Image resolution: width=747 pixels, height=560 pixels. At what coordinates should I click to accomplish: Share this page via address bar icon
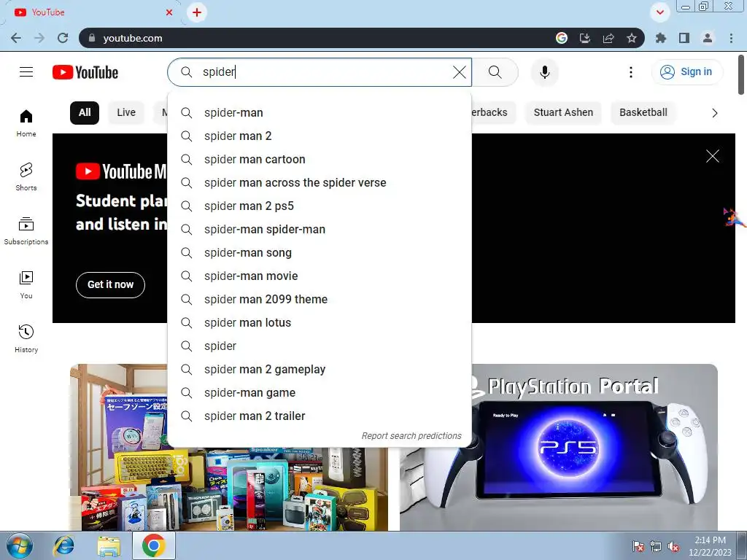(608, 38)
